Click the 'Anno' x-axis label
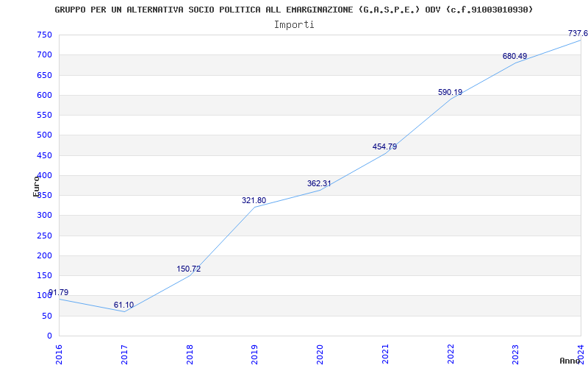 pos(570,361)
